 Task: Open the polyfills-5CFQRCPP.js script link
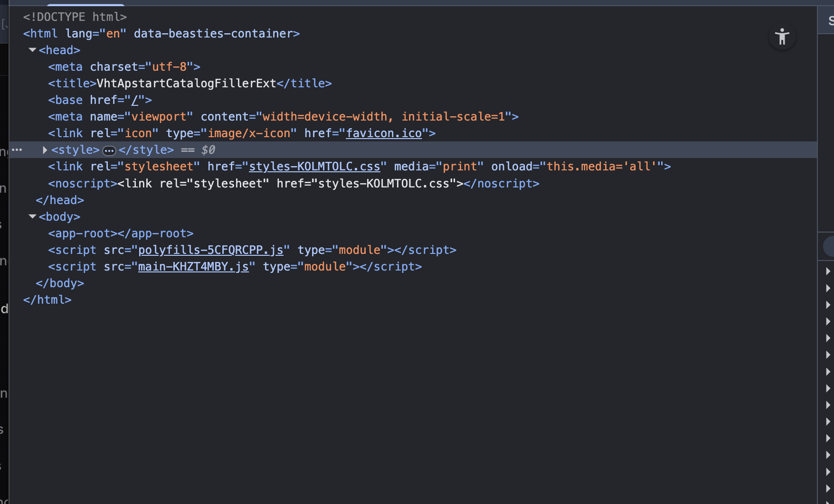click(210, 250)
